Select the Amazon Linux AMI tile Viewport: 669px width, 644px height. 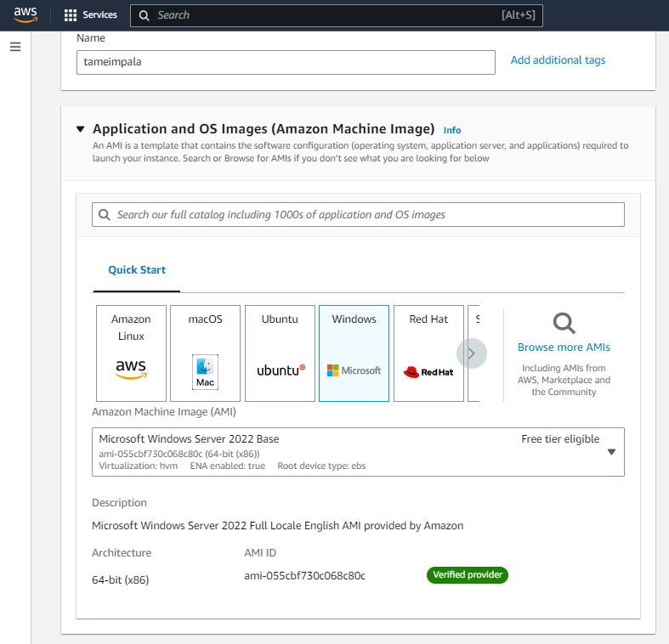(131, 353)
